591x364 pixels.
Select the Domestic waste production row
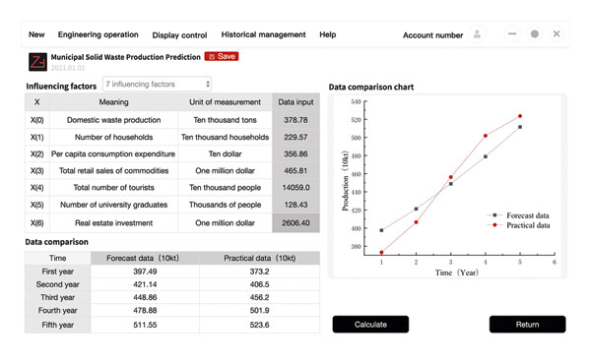point(172,120)
